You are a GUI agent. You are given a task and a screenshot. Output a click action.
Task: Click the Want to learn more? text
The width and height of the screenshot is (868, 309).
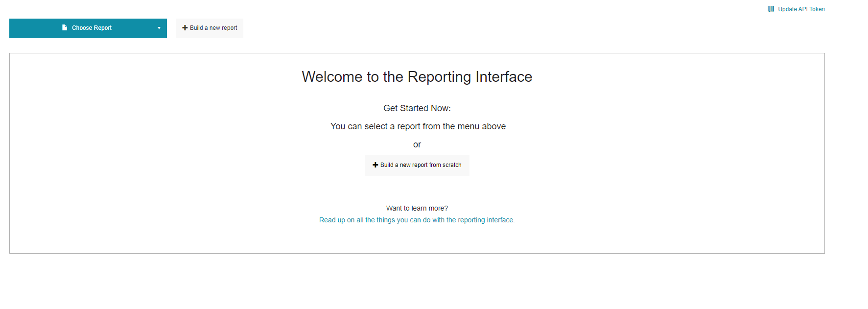pos(417,208)
